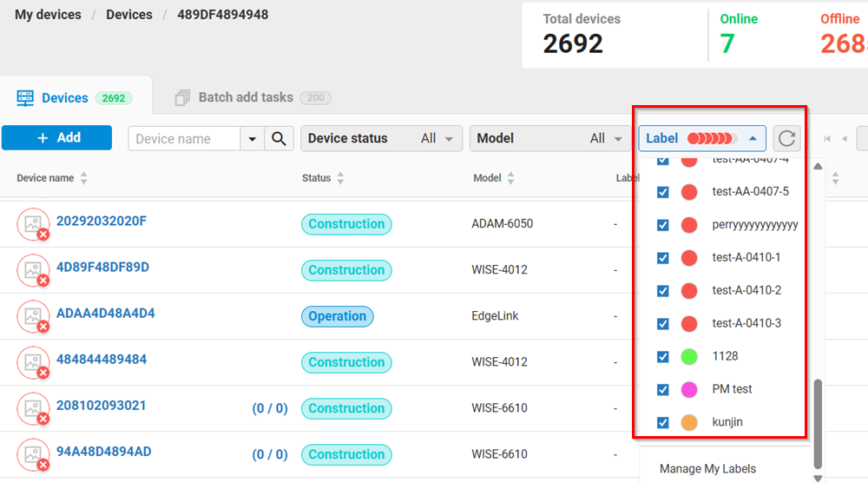
Task: Focus the Device name search field
Action: (184, 139)
